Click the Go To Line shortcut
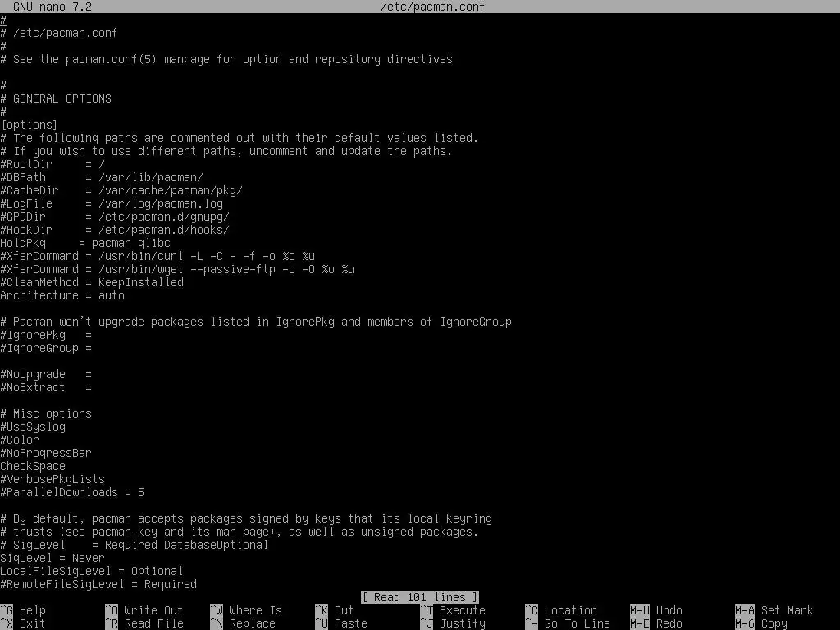Screen dimensions: 840x630 568,623
